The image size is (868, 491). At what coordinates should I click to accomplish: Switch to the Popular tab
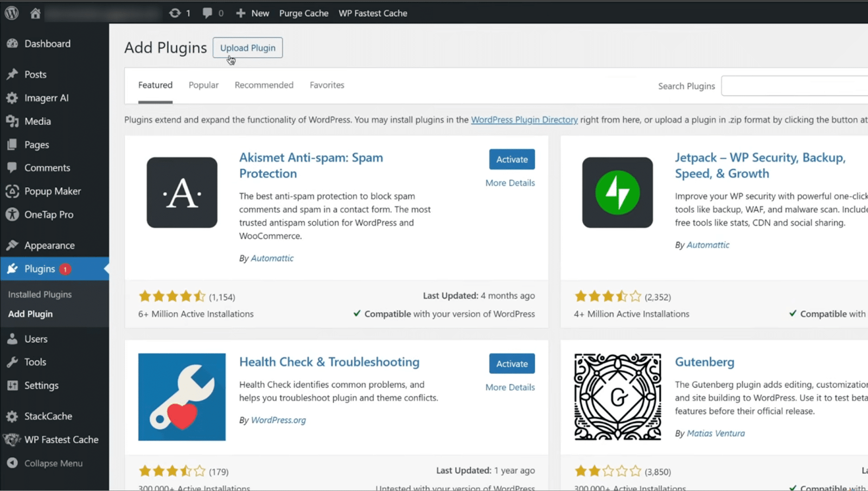coord(203,85)
